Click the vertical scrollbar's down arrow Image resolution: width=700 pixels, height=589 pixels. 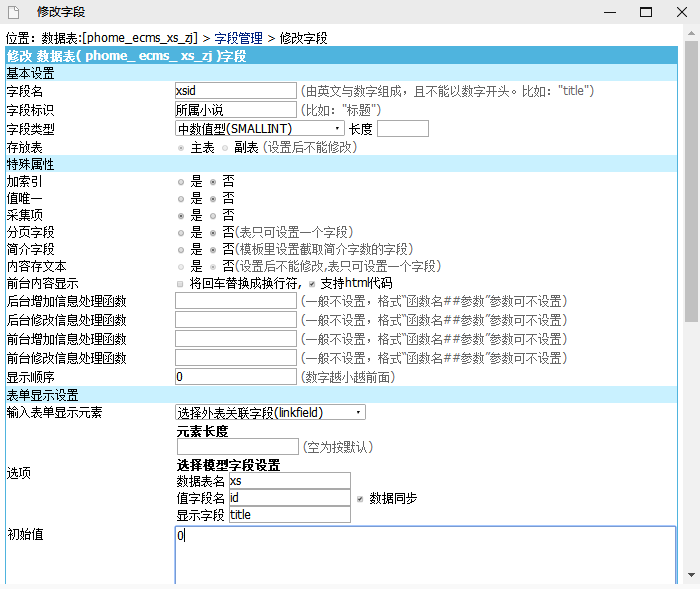point(691,576)
